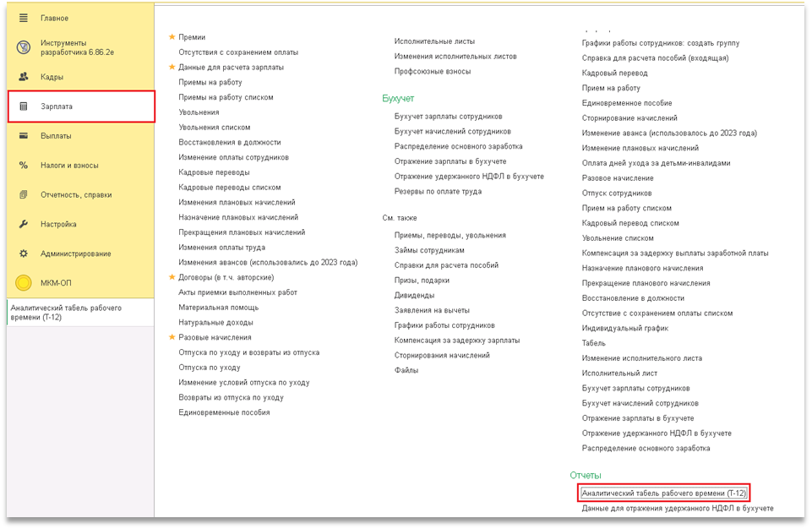Click the calculator icon for Зарплата
Viewport: 812px width, 529px height.
pos(24,106)
